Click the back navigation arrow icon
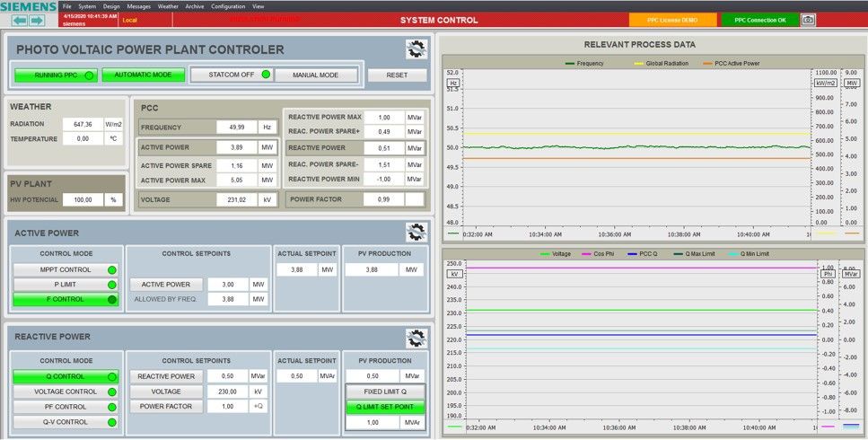Screen dimensions: 868x440 (20, 21)
